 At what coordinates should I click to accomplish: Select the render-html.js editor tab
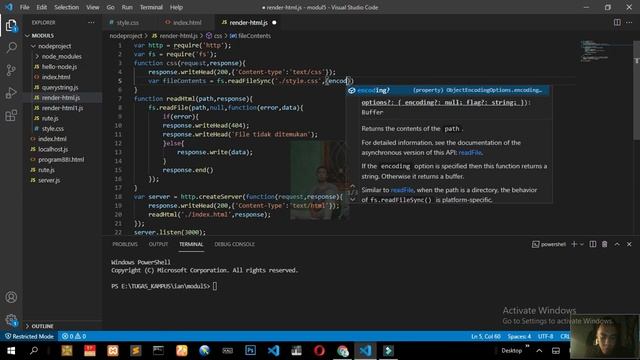tap(248, 22)
